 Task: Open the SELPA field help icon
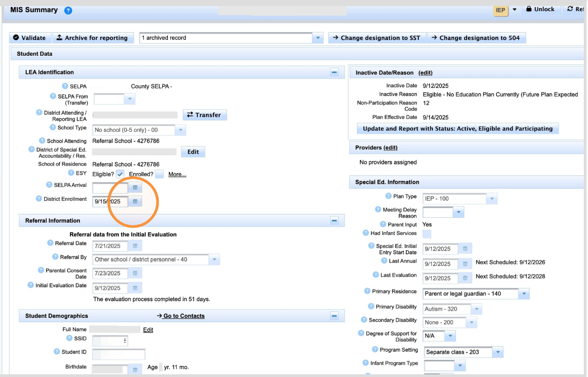65,86
